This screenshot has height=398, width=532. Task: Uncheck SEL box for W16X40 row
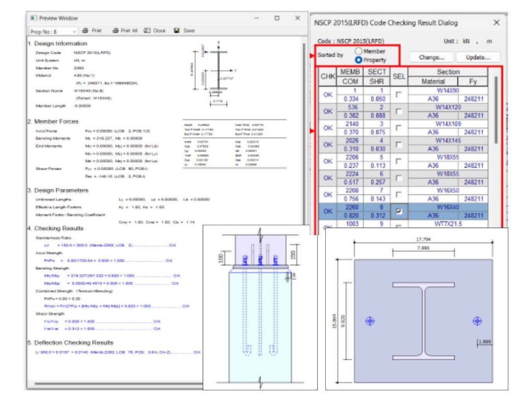coord(399,211)
